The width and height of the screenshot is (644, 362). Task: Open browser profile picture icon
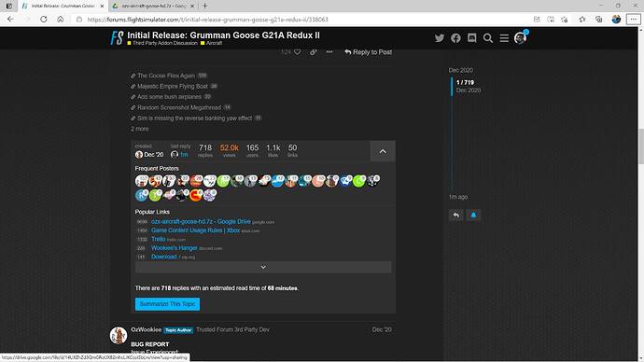pyautogui.click(x=616, y=20)
